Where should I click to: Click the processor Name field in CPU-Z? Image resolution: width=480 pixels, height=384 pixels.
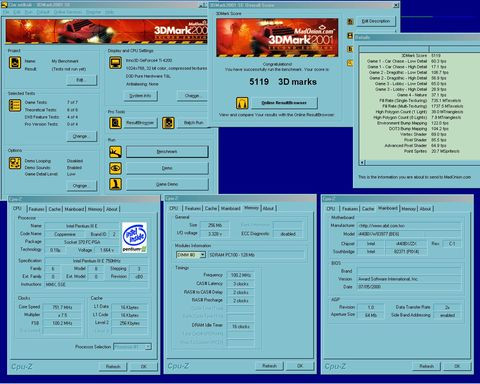(82, 226)
